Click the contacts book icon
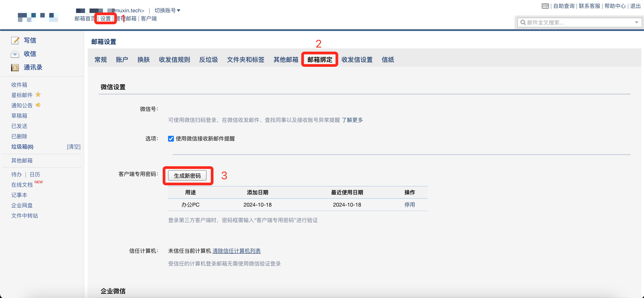Image resolution: width=644 pixels, height=298 pixels. 15,67
